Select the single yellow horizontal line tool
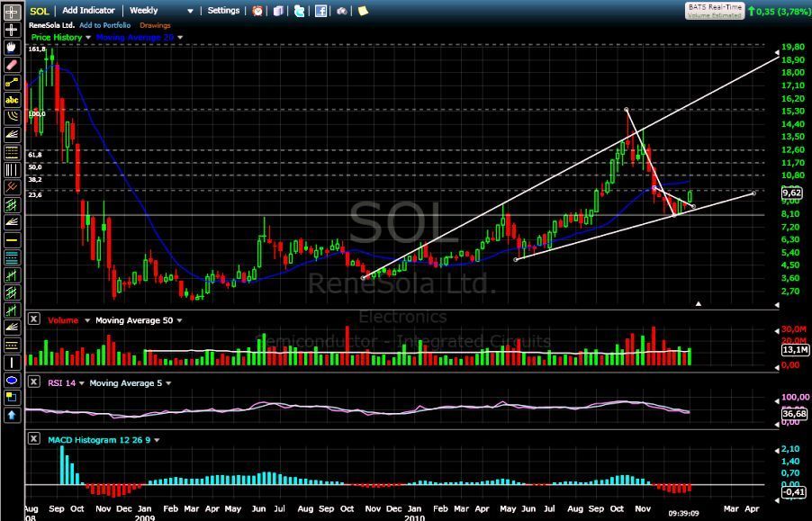812x521 pixels. [x=12, y=240]
